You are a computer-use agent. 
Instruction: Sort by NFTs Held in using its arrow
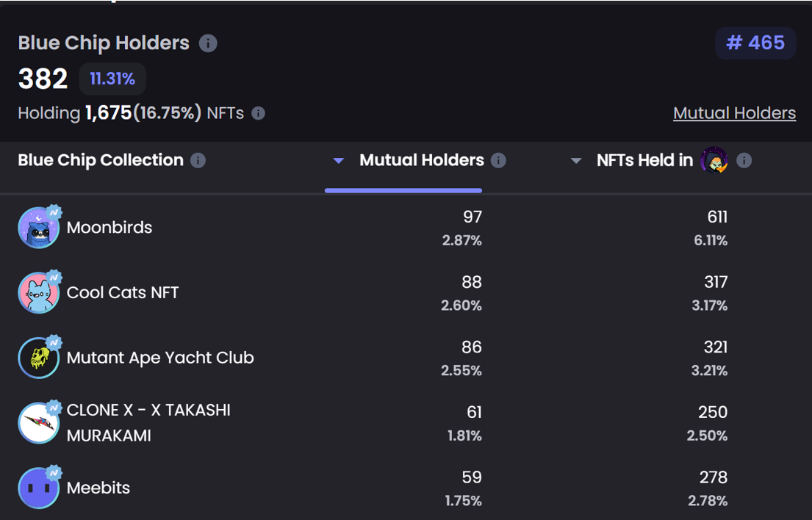click(576, 161)
